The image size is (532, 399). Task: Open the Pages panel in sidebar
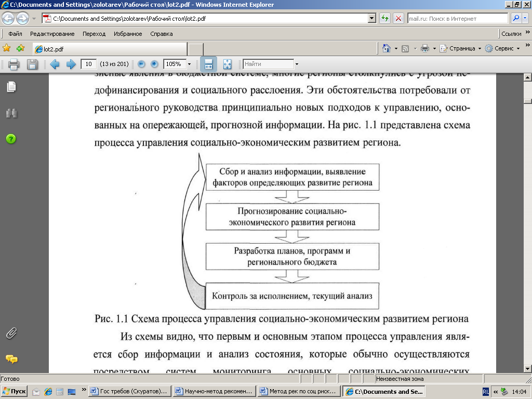[11, 87]
